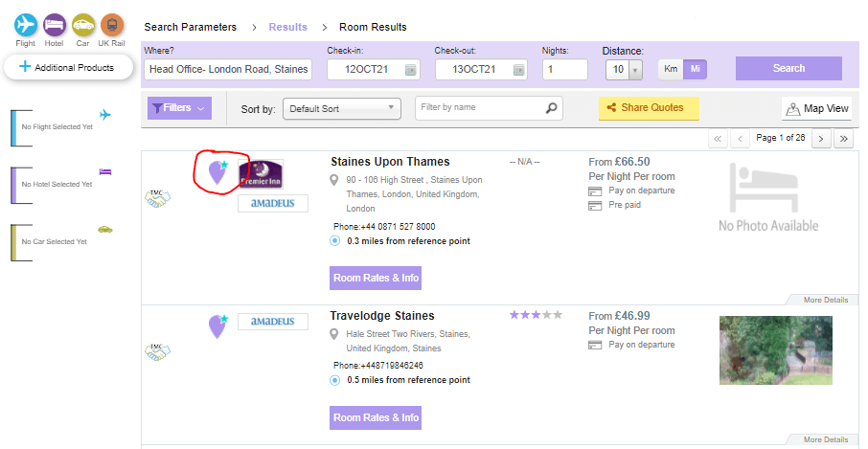This screenshot has width=868, height=449.
Task: Switch distance unit to Km
Action: click(x=671, y=69)
